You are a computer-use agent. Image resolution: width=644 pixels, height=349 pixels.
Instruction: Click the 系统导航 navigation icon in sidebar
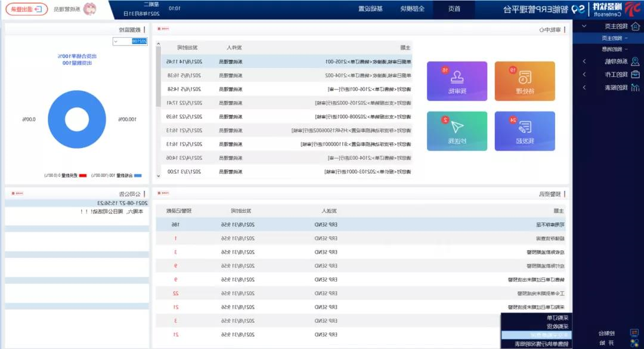636,61
